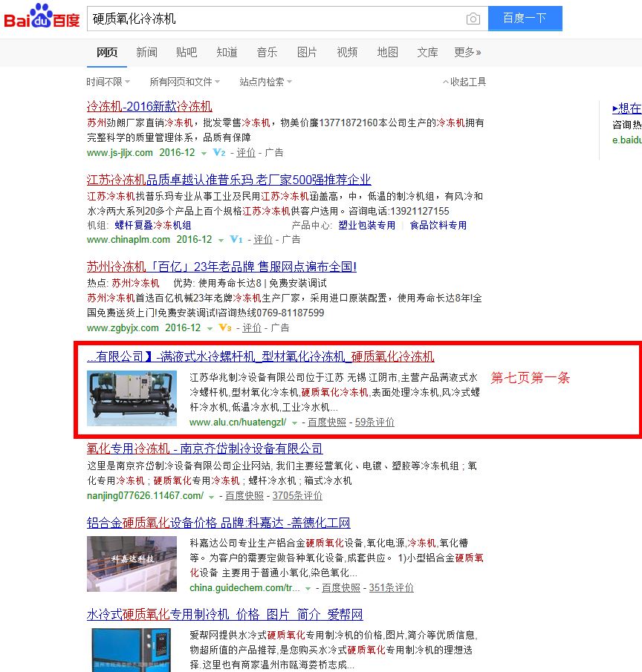Viewport: 642px width, 672px height.
Task: Open result 江苏冷冻机品质卓越认准普乐玛
Action: click(229, 180)
